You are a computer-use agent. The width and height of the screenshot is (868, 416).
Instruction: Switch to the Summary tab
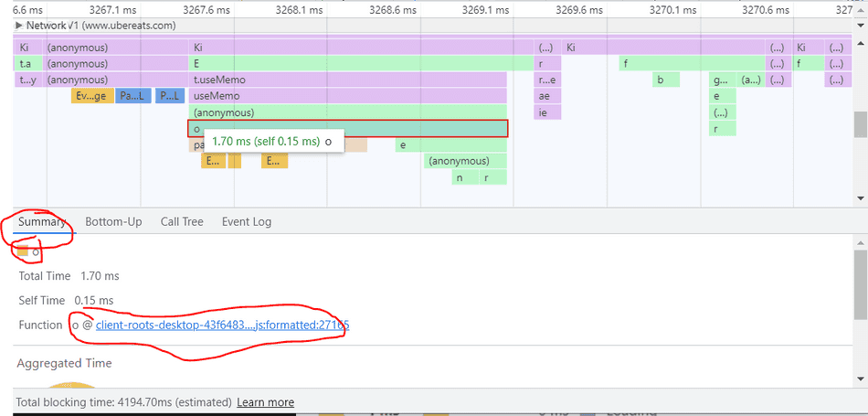[x=42, y=221]
